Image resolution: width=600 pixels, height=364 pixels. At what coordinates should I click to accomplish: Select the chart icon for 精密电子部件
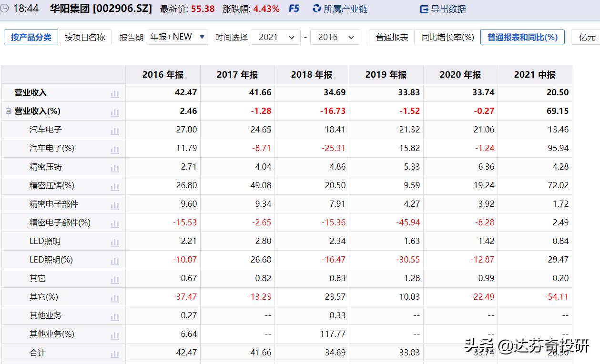point(114,205)
